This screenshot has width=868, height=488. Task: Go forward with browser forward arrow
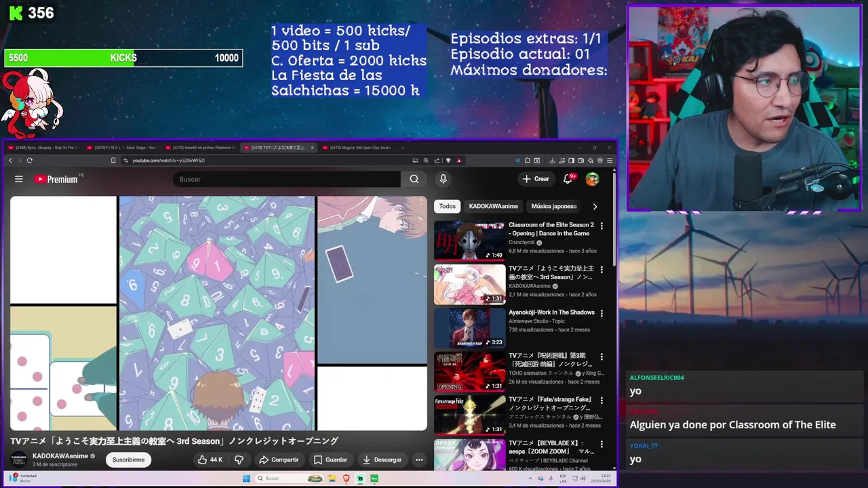(20, 161)
